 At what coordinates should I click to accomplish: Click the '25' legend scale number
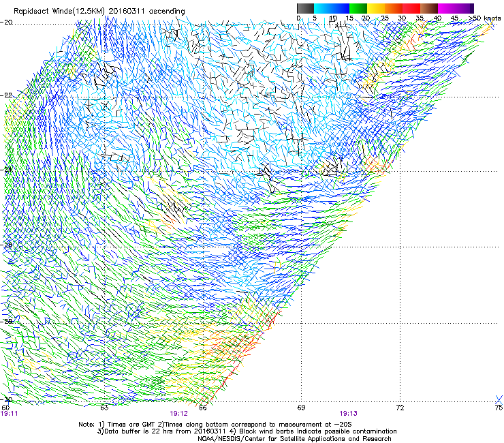(384, 18)
